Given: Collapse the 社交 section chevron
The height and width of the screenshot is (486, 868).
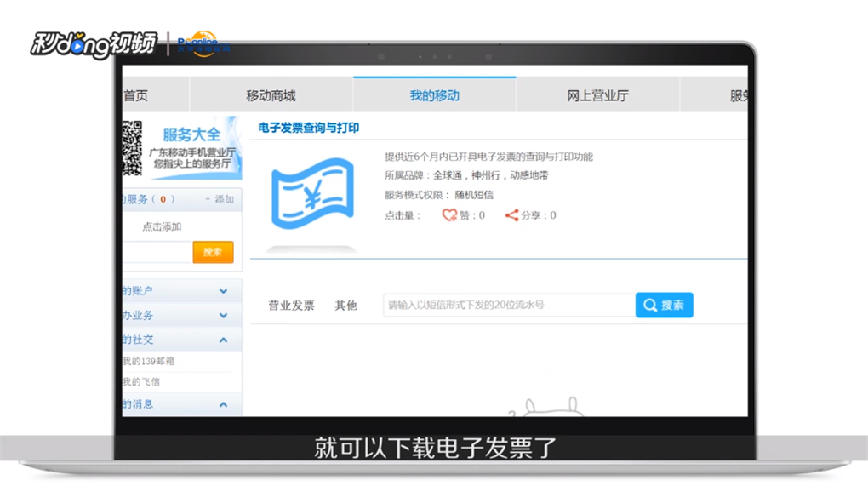Looking at the screenshot, I should 223,340.
